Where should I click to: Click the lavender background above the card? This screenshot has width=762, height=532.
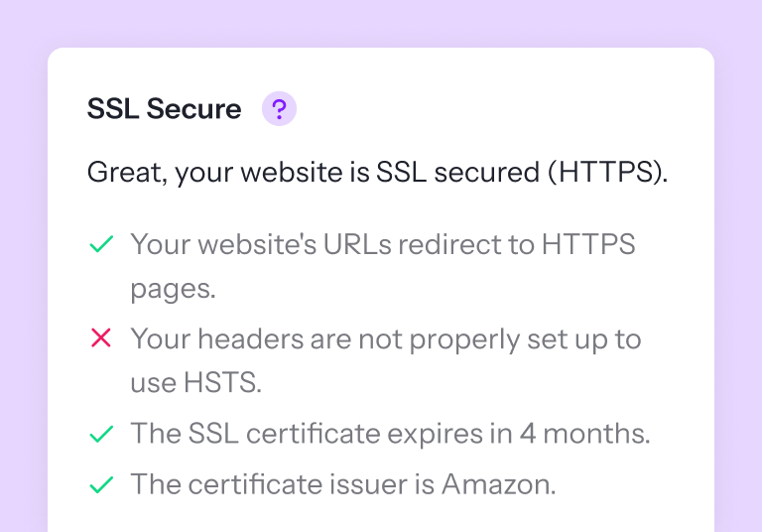[381, 22]
